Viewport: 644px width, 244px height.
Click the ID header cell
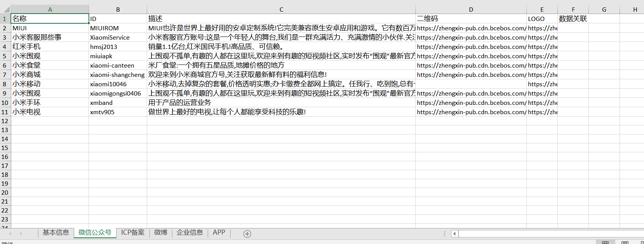click(118, 19)
